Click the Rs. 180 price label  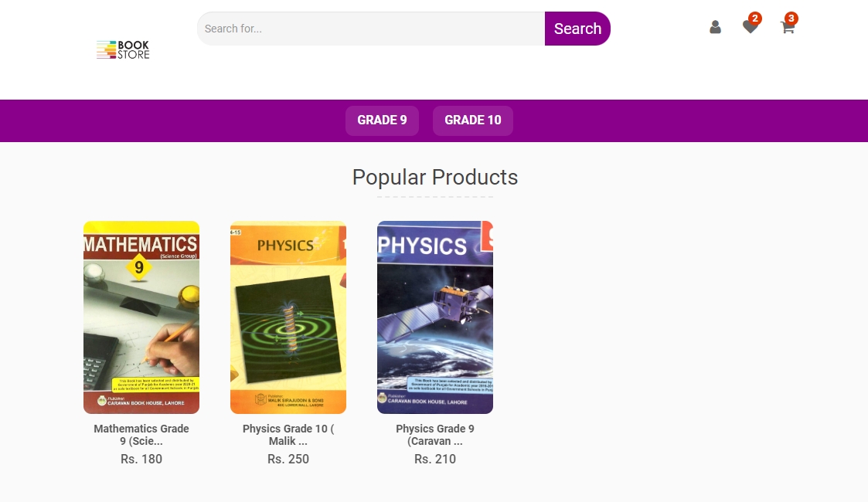point(141,459)
